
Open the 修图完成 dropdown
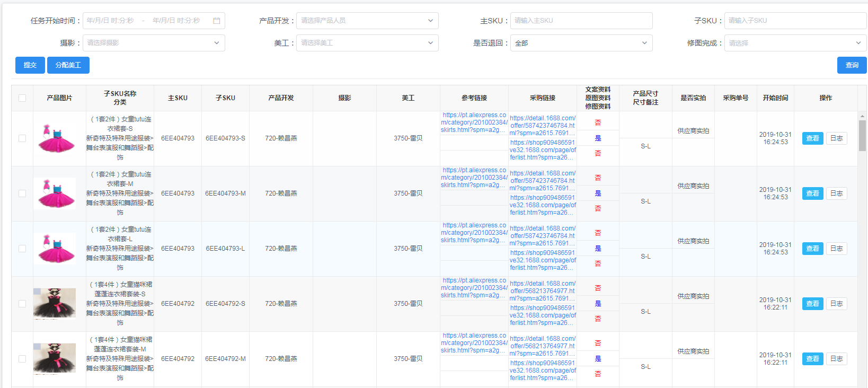795,43
